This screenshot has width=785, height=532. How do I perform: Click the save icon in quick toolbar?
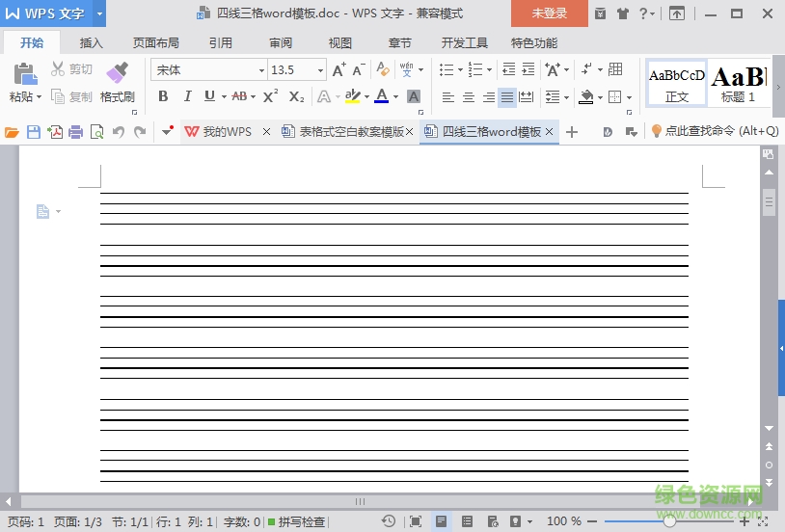tap(34, 132)
